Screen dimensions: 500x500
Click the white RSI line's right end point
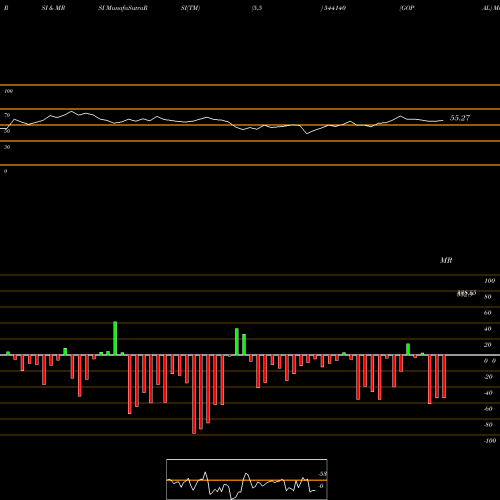tap(443, 120)
